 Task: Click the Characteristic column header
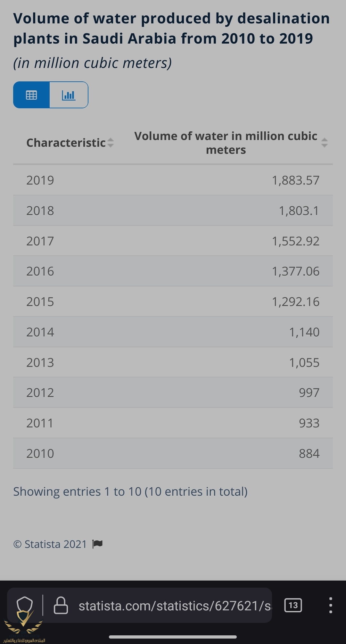[x=66, y=143]
